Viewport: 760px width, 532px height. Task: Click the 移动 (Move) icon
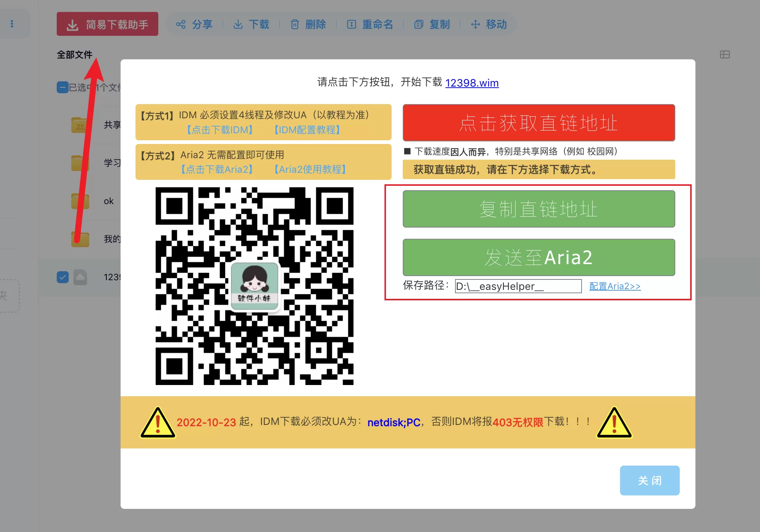[x=475, y=24]
